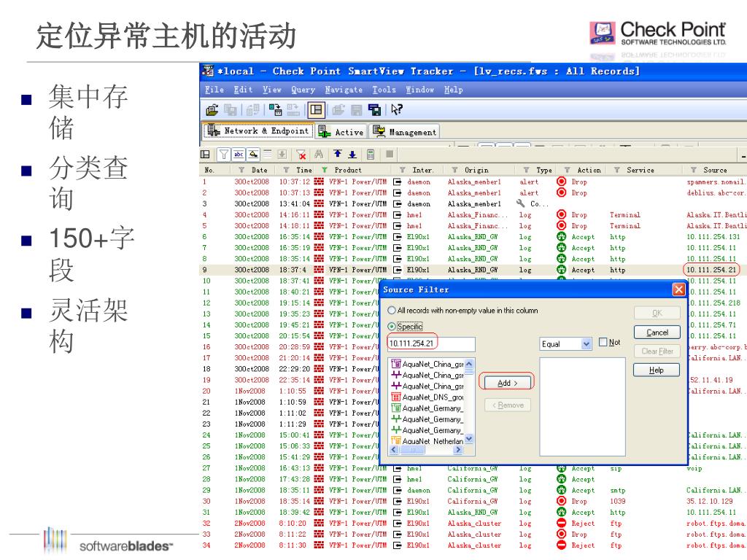Click the Help button in Source Filter

click(x=657, y=370)
